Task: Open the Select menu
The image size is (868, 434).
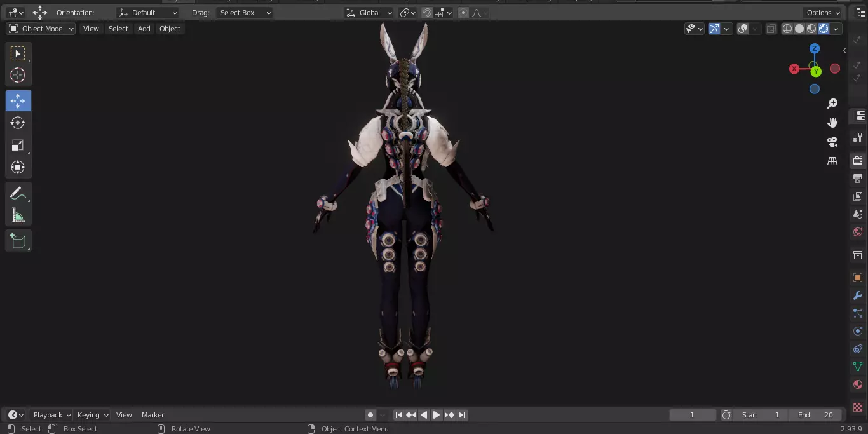Action: 118,29
